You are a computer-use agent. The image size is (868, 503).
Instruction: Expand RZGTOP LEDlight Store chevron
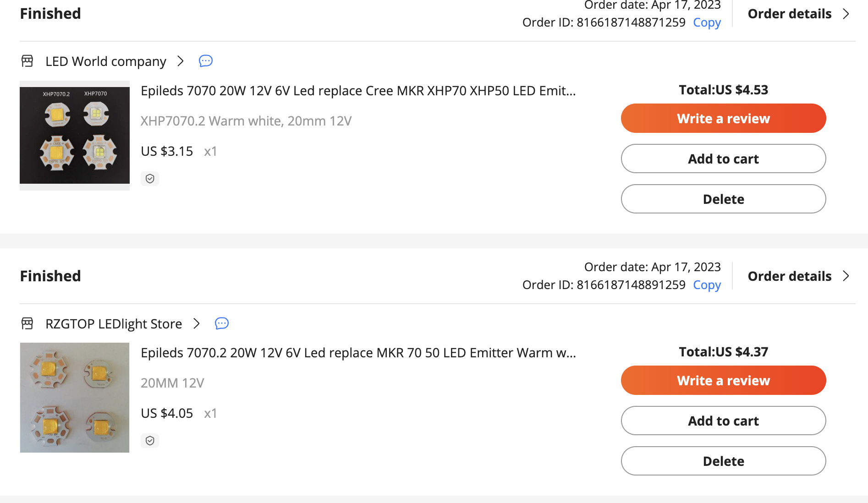tap(197, 323)
